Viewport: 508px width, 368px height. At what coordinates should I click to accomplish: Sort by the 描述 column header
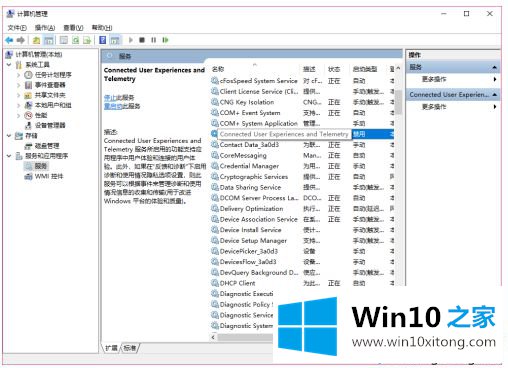coord(309,69)
